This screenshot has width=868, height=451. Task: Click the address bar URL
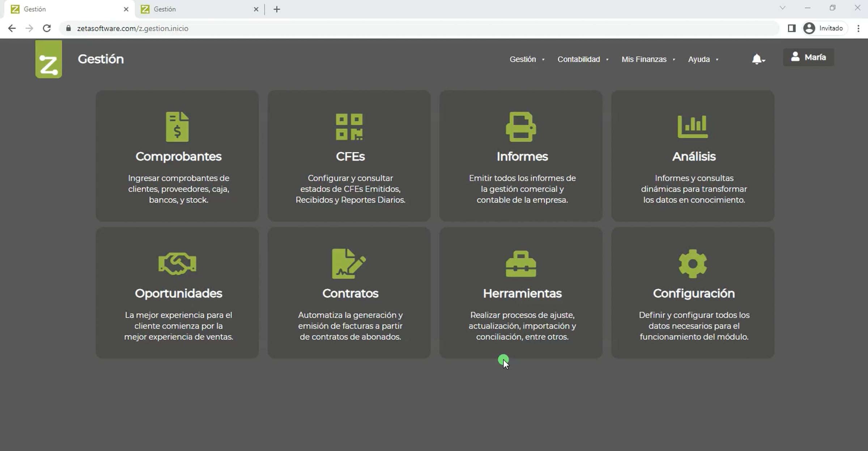click(x=132, y=28)
